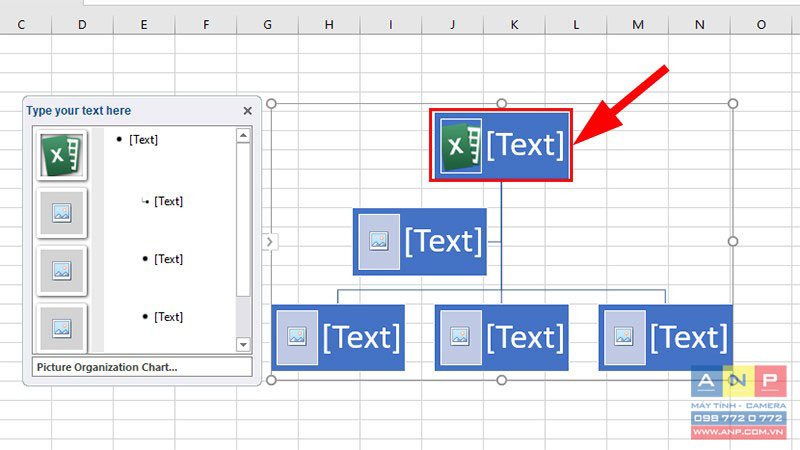The width and height of the screenshot is (800, 450).
Task: Click the SmartArt right-middle sizing handle
Action: pos(733,241)
